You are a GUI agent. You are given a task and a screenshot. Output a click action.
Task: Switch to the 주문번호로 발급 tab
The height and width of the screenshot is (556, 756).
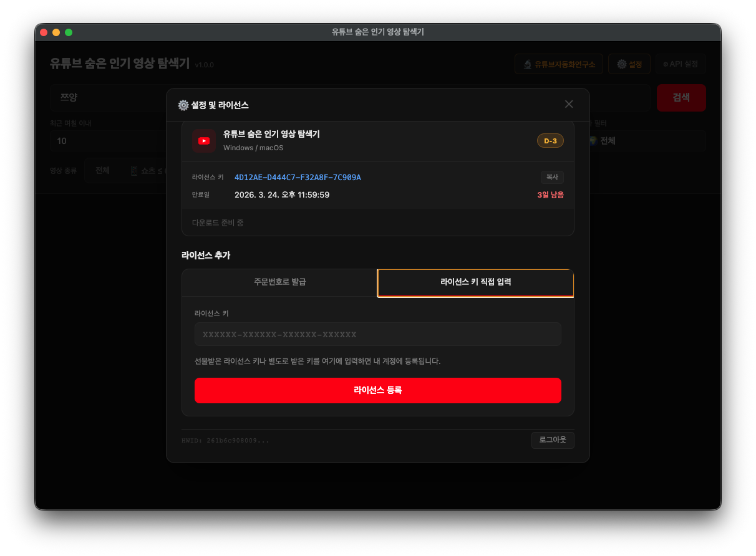pyautogui.click(x=280, y=282)
